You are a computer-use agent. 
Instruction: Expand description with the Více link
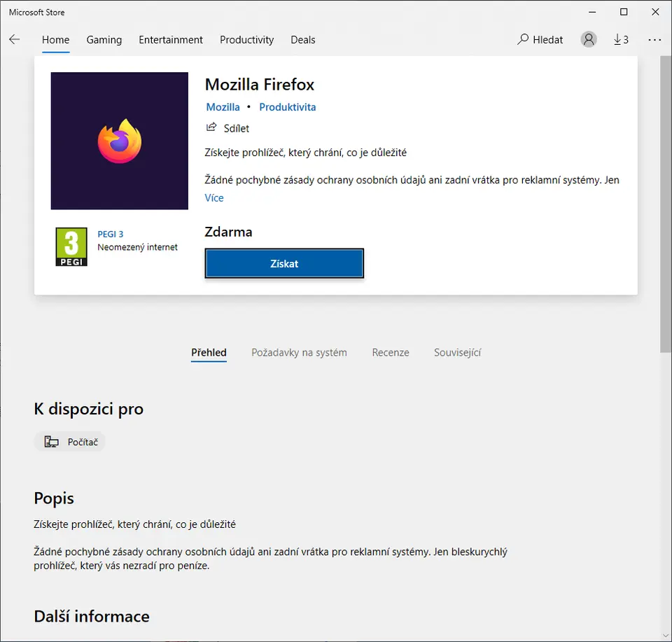(214, 198)
